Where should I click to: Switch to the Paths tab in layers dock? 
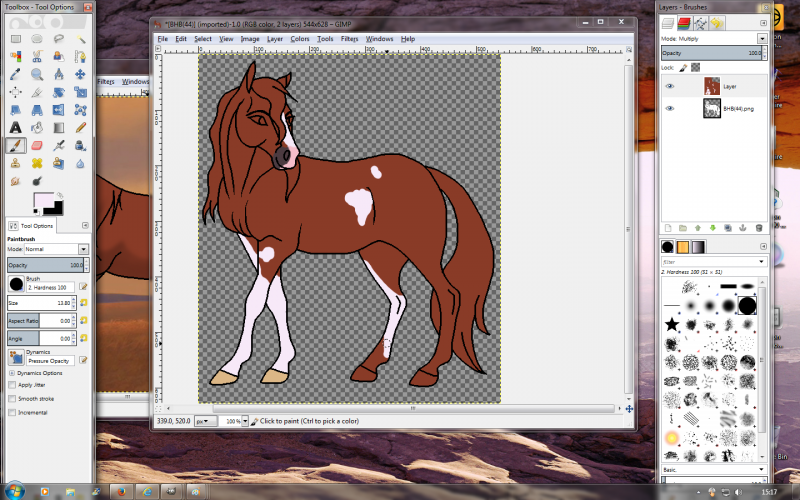point(701,23)
